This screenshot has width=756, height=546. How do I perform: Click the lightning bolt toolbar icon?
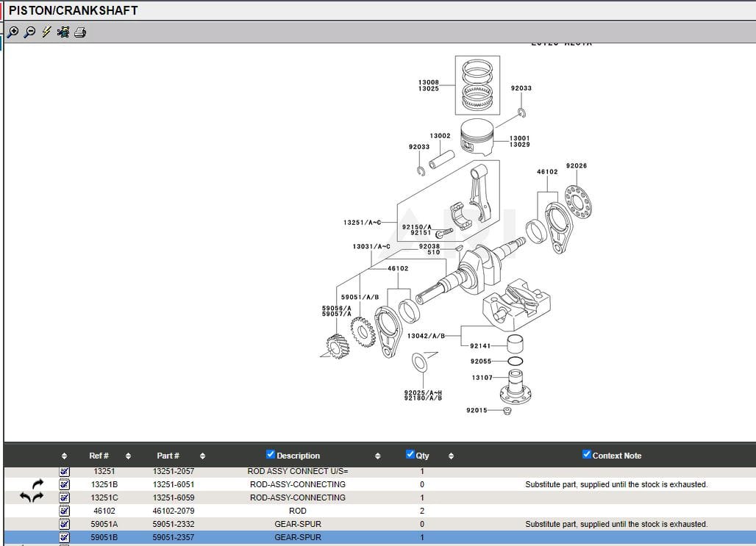pyautogui.click(x=46, y=32)
